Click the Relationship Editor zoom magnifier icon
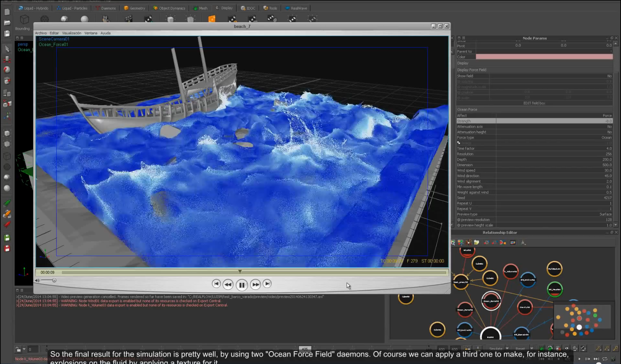This screenshot has height=364, width=621. [453, 243]
